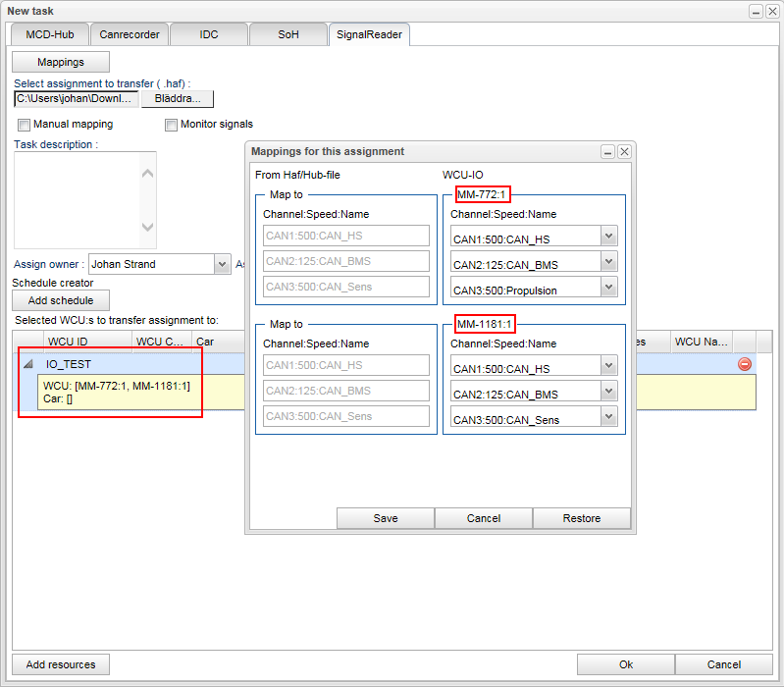The width and height of the screenshot is (784, 687).
Task: Switch to the Canrecorder tab
Action: coord(129,34)
